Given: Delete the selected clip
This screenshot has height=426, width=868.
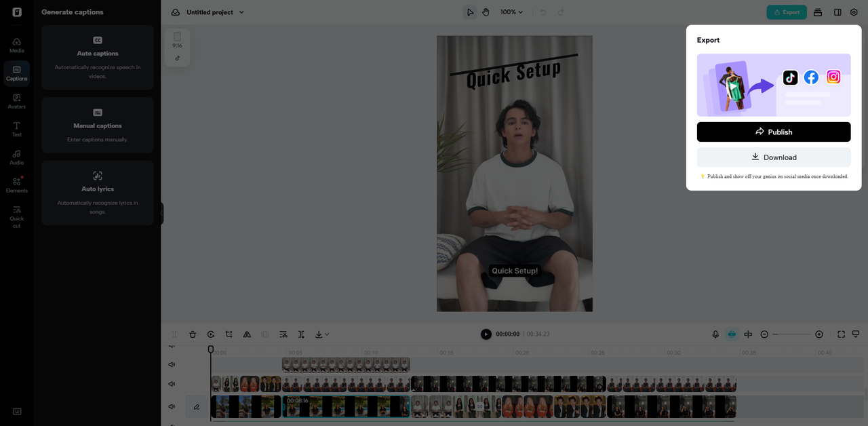Looking at the screenshot, I should (x=193, y=334).
